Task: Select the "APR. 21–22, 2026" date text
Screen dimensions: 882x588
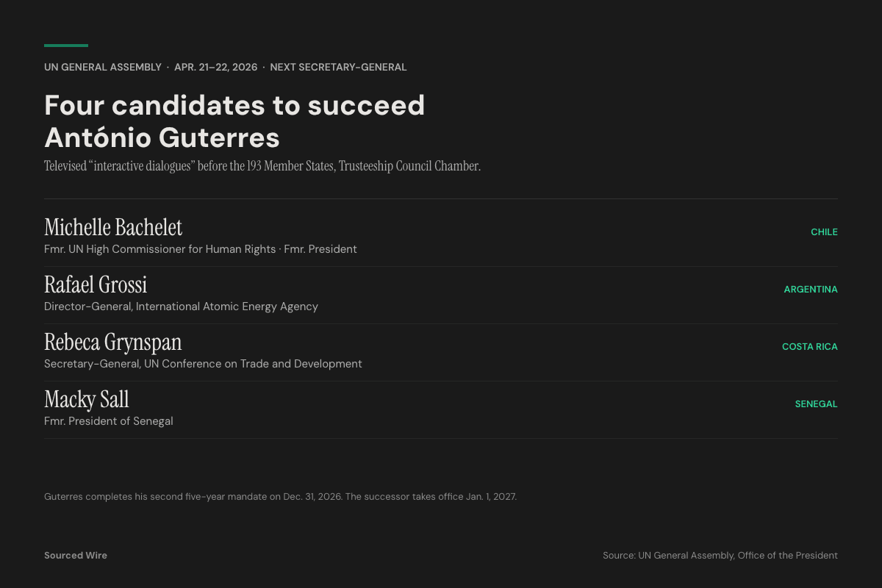Action: [215, 67]
